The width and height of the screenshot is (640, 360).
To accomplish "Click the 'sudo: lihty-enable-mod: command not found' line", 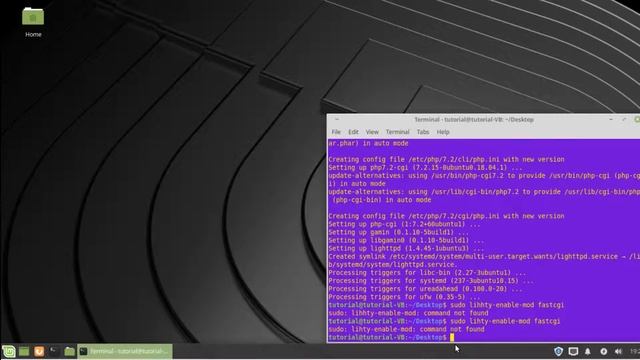I will click(406, 329).
